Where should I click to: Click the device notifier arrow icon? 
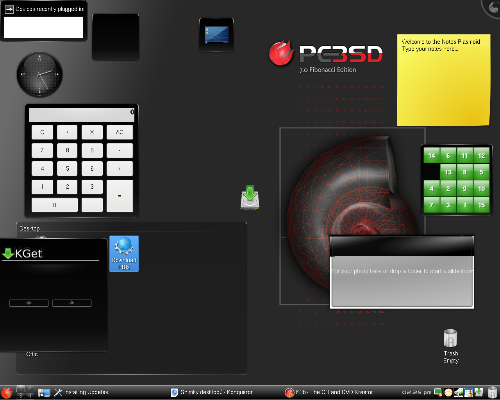9,9
